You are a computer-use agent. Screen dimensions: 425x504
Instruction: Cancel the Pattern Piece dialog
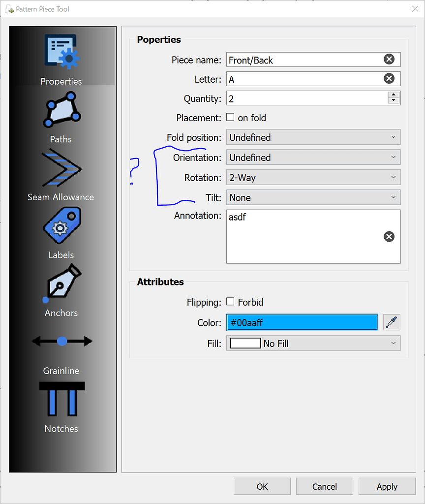pos(324,486)
